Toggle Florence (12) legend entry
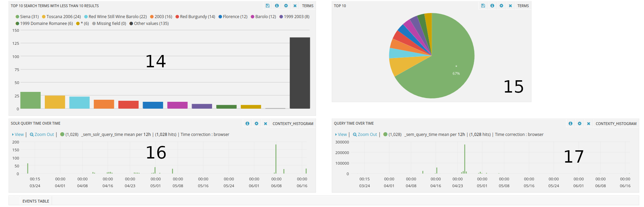Screen dimensions: 644x207 point(233,17)
